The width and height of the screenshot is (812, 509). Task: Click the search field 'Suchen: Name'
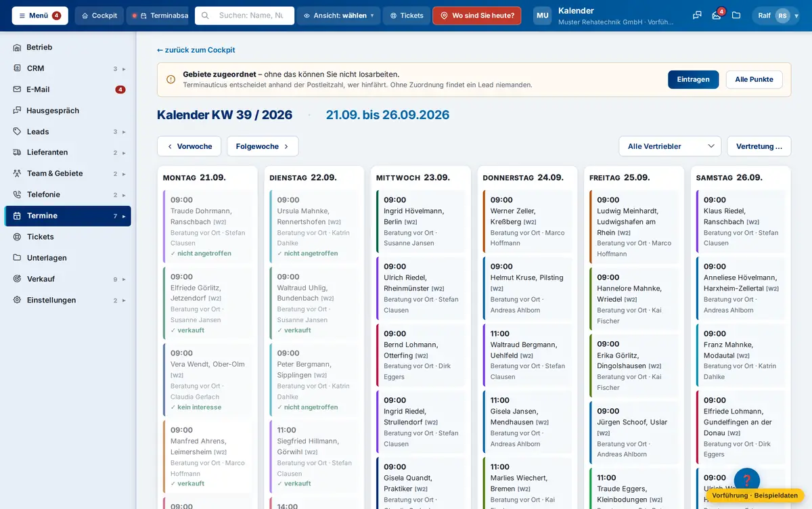(244, 16)
